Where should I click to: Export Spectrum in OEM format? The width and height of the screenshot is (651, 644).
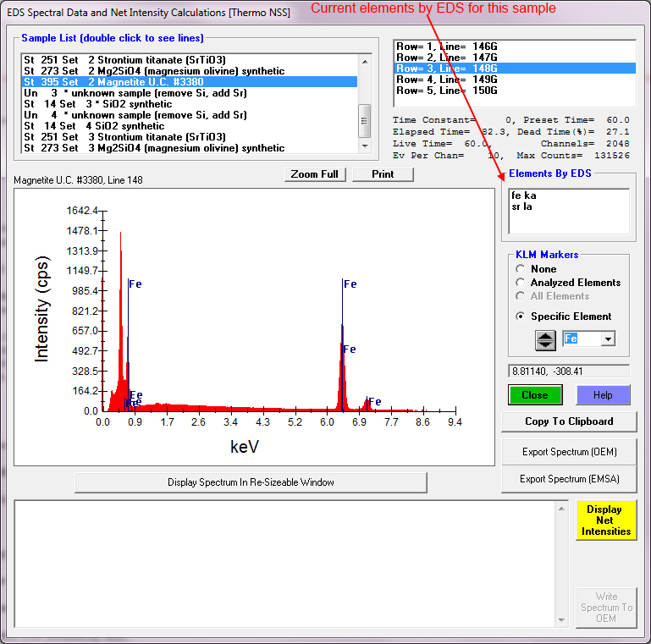click(x=569, y=452)
